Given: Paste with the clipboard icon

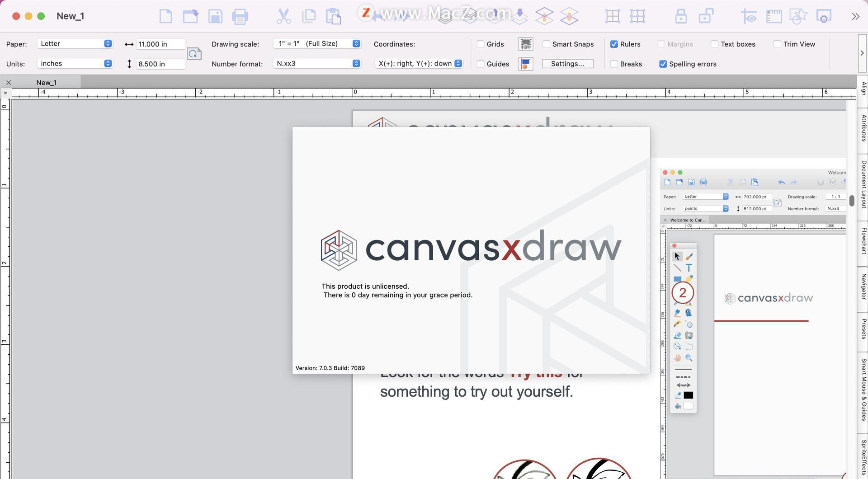Looking at the screenshot, I should tap(334, 16).
